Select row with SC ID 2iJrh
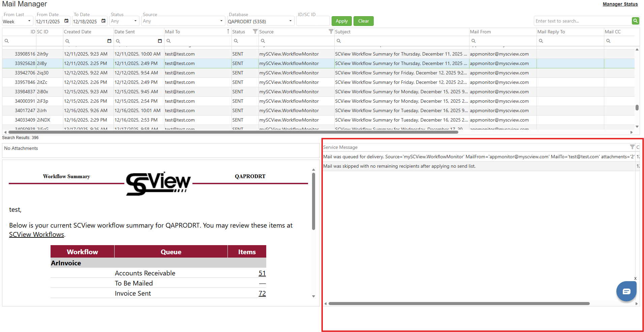This screenshot has height=332, width=644. click(318, 110)
